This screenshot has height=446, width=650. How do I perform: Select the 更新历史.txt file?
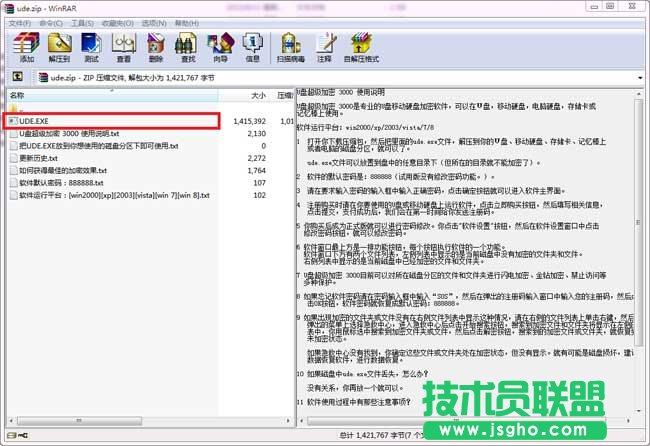(x=39, y=158)
